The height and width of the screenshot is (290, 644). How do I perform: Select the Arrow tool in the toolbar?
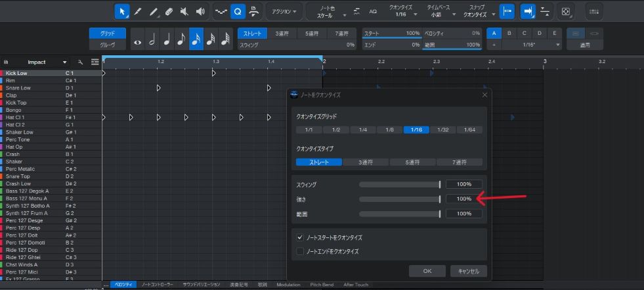121,11
